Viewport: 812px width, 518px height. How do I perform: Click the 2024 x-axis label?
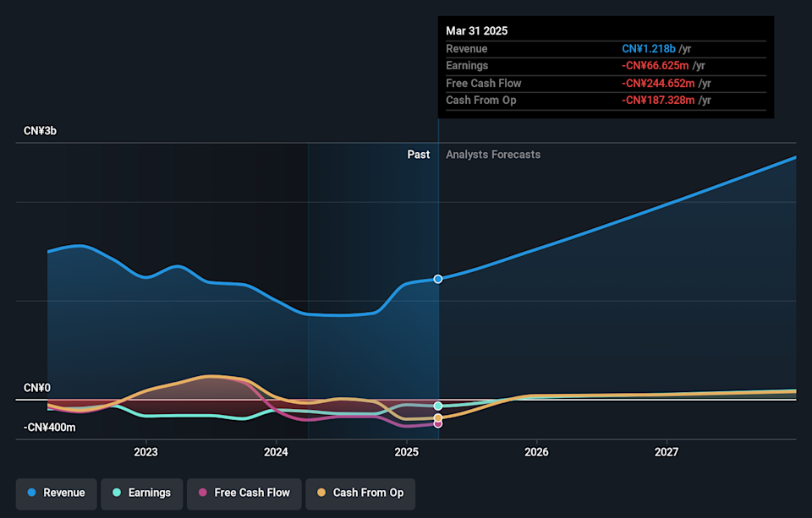click(277, 451)
